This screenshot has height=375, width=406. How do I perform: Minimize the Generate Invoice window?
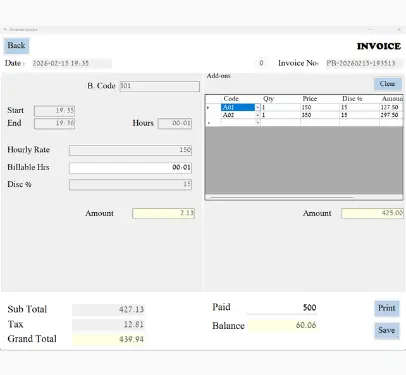coord(370,30)
